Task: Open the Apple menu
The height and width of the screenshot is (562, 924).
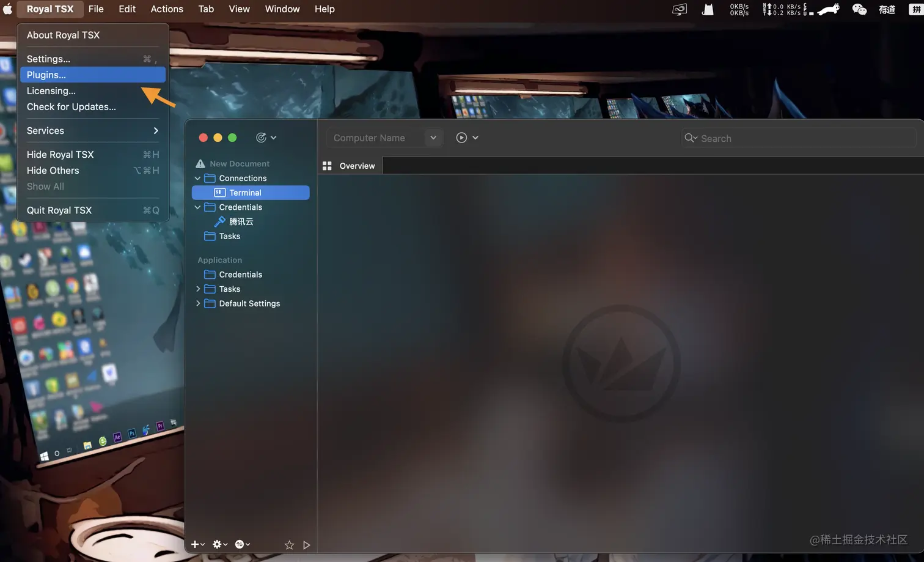Action: pyautogui.click(x=8, y=9)
